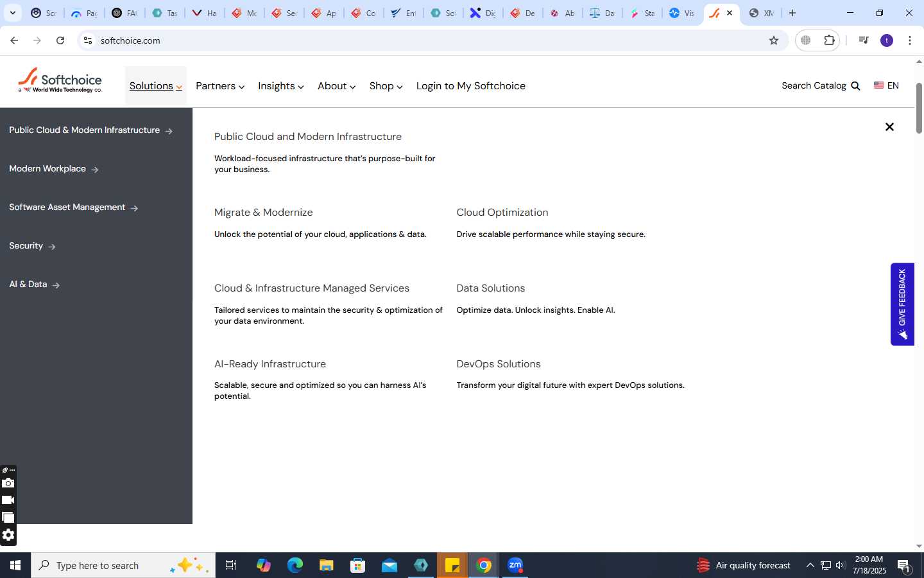Open Chrome three-dot menu
924x578 pixels.
[910, 40]
